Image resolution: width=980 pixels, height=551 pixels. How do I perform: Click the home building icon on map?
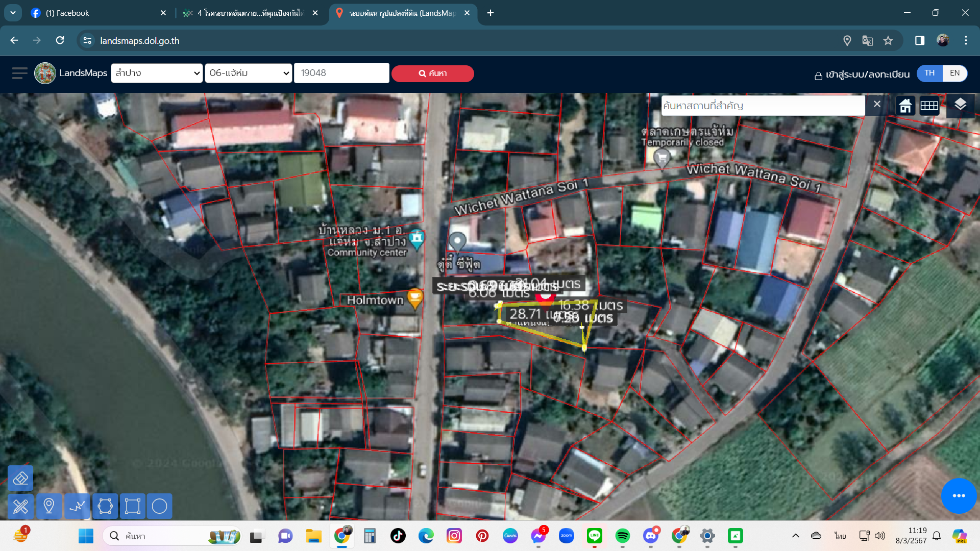pyautogui.click(x=905, y=106)
